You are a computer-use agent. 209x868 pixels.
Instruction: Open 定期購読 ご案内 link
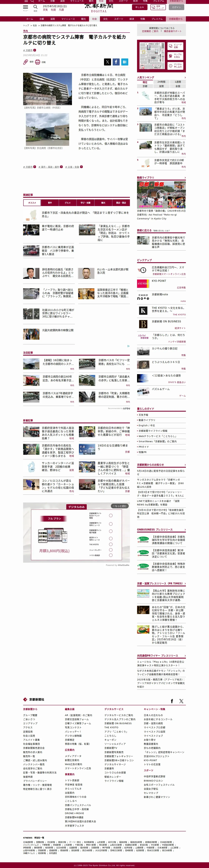tap(150, 31)
